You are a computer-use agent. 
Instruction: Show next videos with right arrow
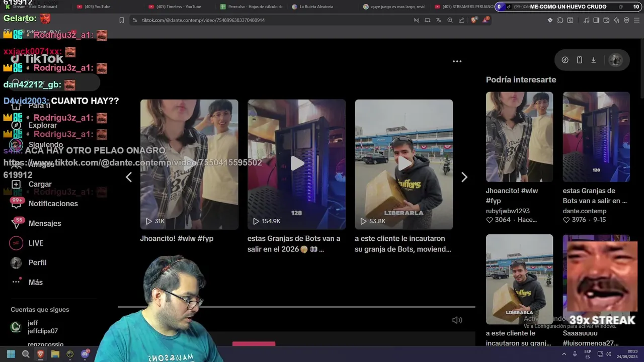tap(464, 177)
